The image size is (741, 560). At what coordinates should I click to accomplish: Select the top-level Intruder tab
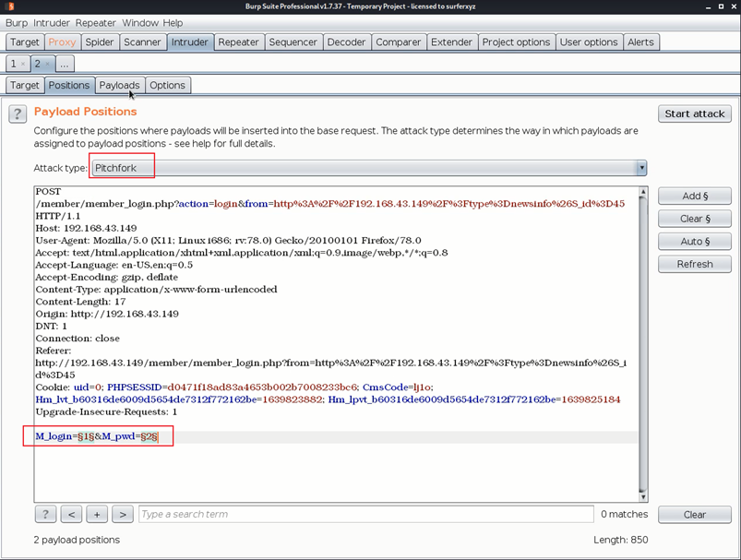click(x=189, y=42)
